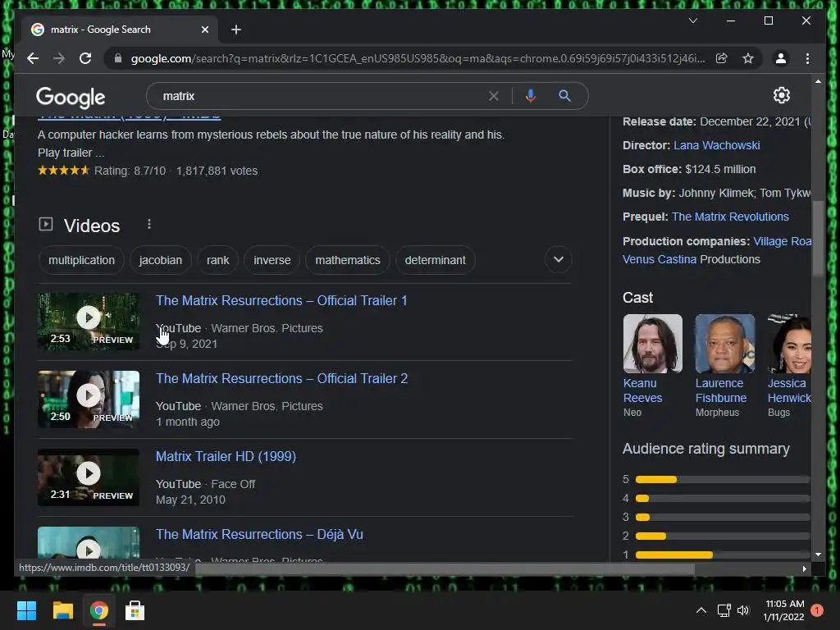
Task: Filter videos by multiplication chip
Action: (81, 260)
